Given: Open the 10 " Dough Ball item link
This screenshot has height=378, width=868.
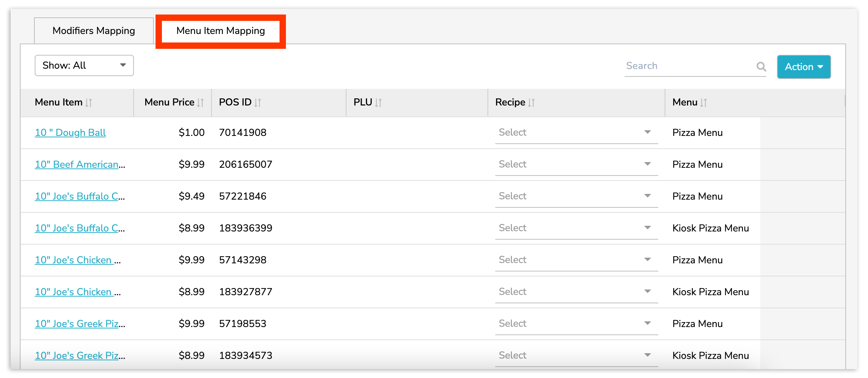Looking at the screenshot, I should (x=70, y=132).
